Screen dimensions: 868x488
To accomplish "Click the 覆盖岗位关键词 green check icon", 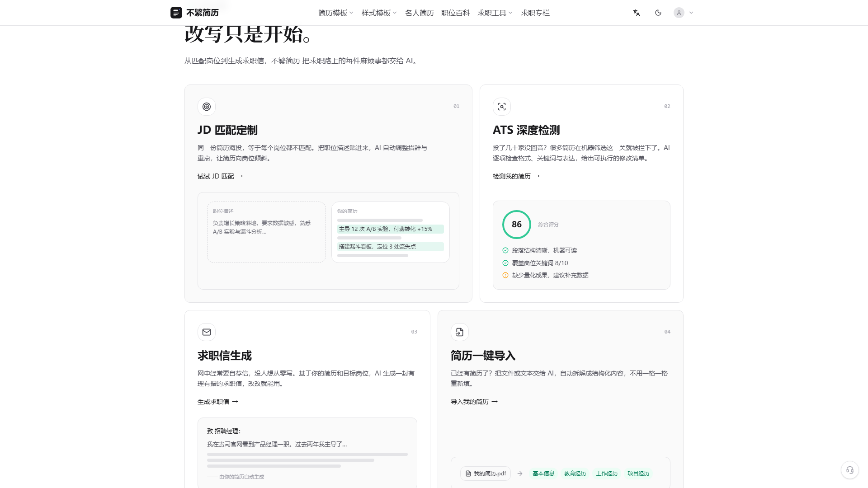I will [x=505, y=263].
